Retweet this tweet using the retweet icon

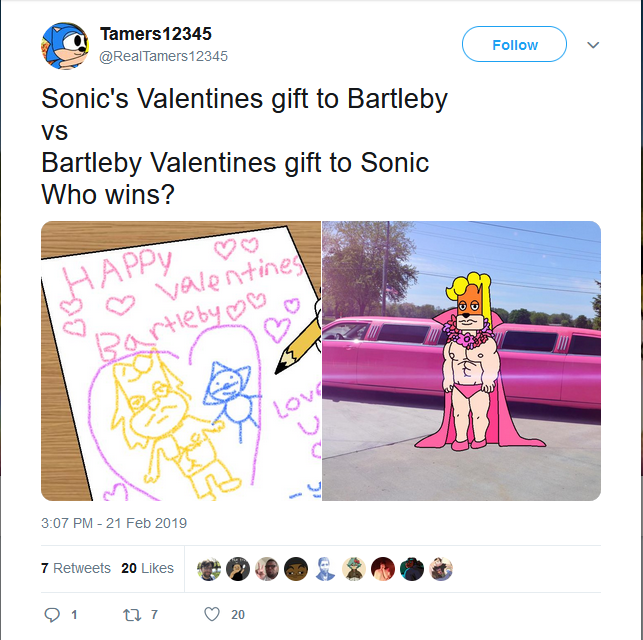tap(132, 615)
